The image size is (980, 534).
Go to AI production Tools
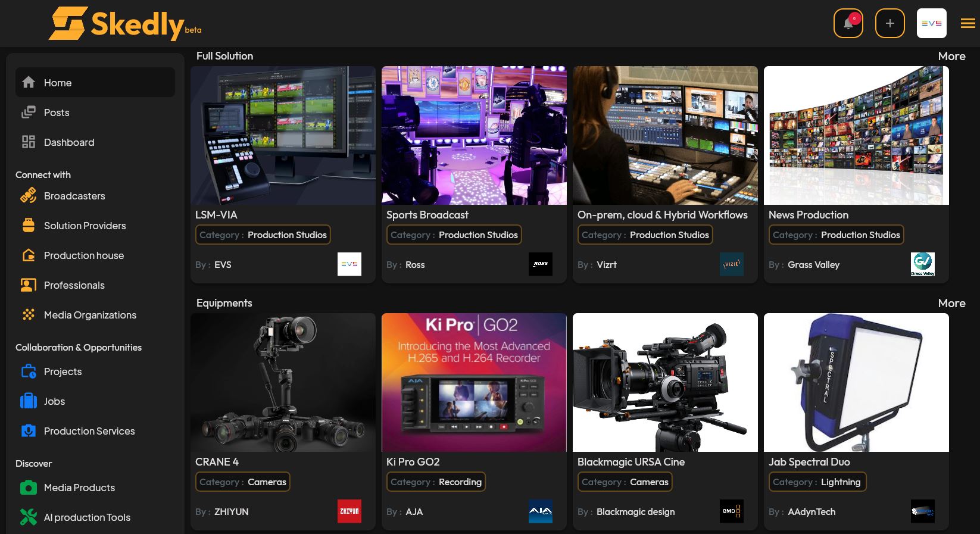87,517
